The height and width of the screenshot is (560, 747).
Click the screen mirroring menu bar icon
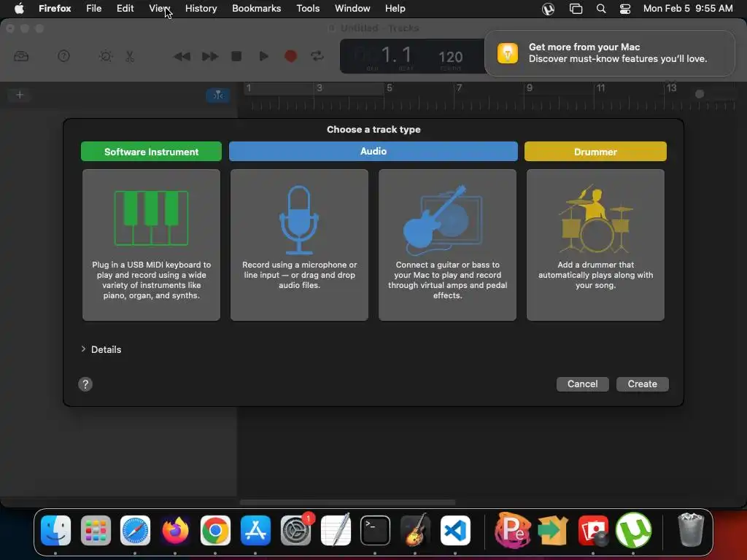[x=576, y=9]
